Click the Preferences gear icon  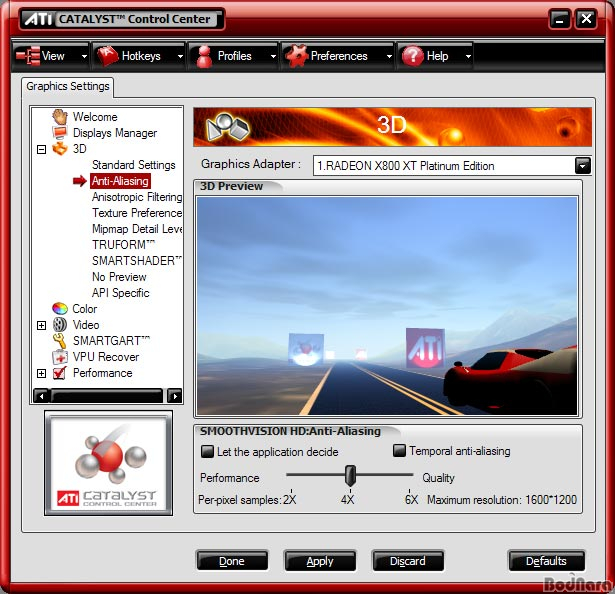(x=296, y=56)
